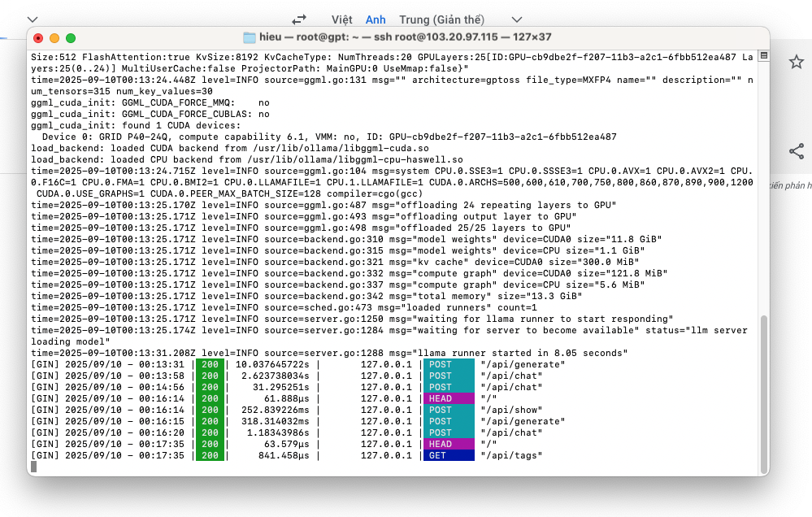Image resolution: width=812 pixels, height=517 pixels.
Task: Click the duration 31.295251s
Action: click(280, 387)
